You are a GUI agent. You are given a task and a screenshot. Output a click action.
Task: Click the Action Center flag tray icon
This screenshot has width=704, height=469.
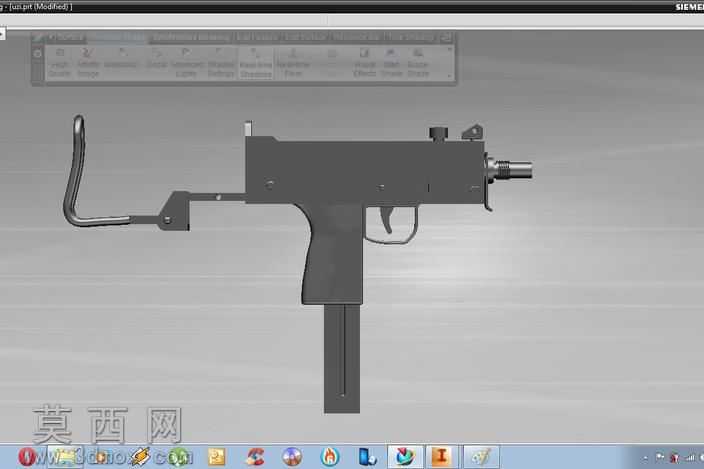pyautogui.click(x=660, y=458)
